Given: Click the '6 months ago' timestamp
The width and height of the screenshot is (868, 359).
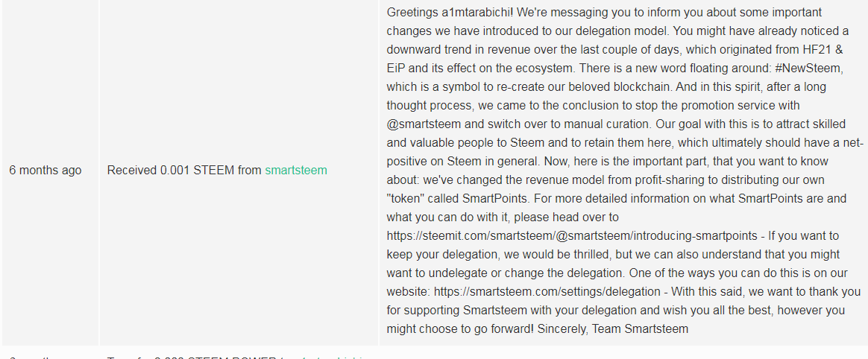Looking at the screenshot, I should [x=45, y=171].
